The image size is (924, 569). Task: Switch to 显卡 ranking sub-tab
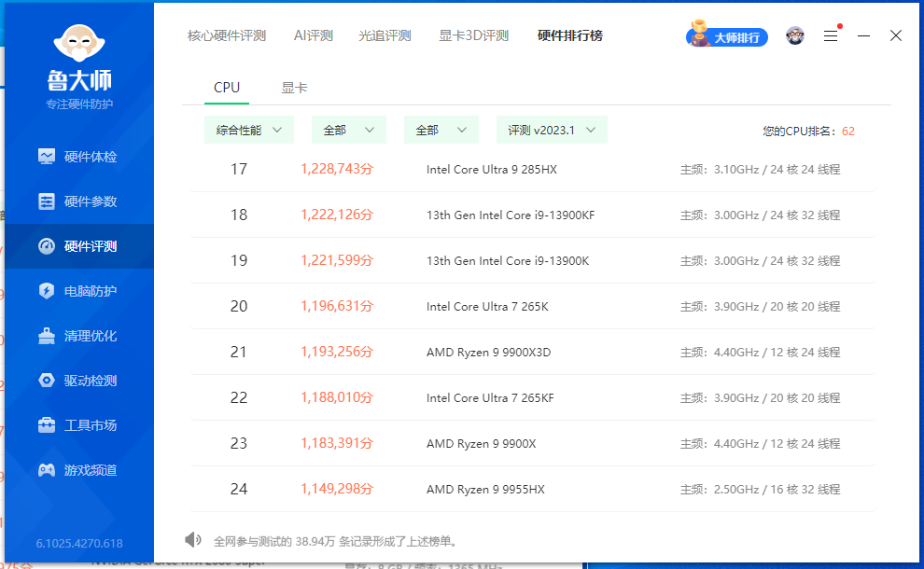point(294,88)
